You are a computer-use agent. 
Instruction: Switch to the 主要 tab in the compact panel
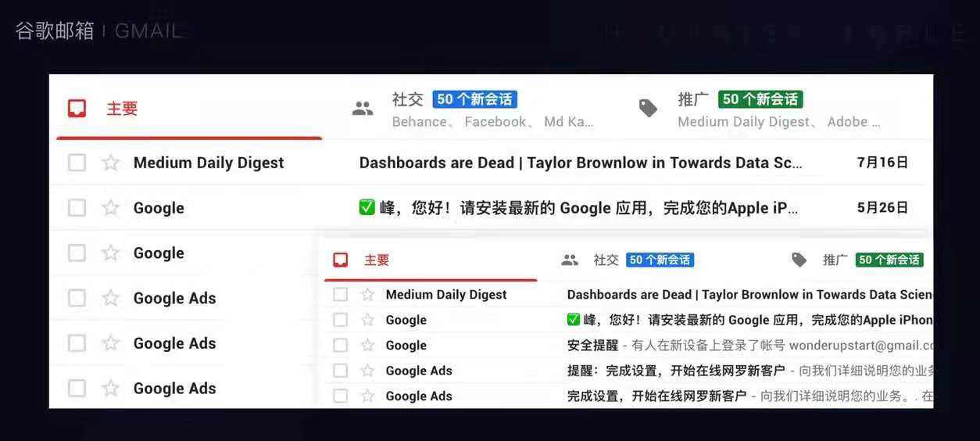pos(377,260)
